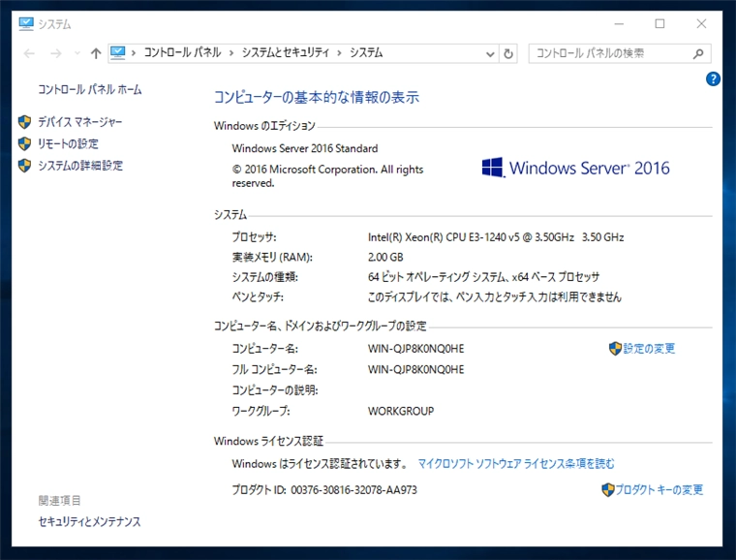Open コントロール パネル ホーム link
736x560 pixels.
click(90, 90)
